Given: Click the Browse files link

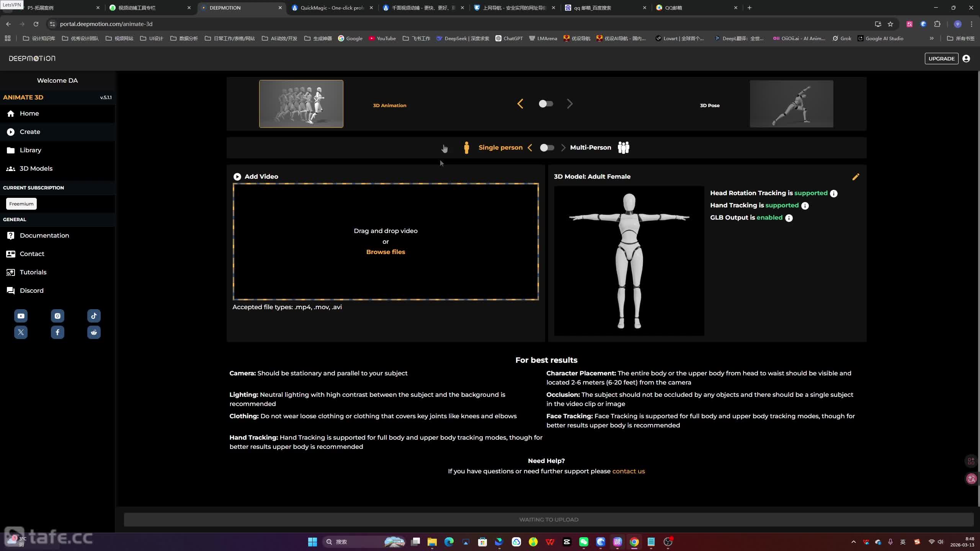Looking at the screenshot, I should tap(385, 252).
